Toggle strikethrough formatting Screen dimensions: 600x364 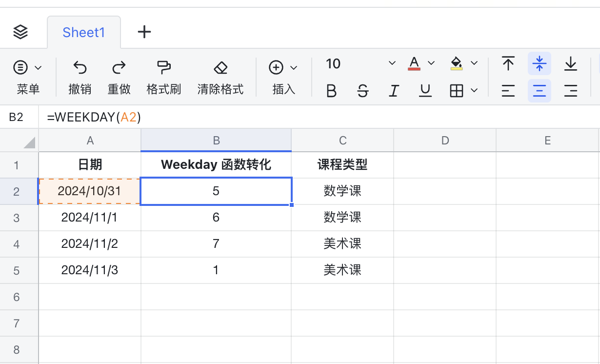(362, 91)
